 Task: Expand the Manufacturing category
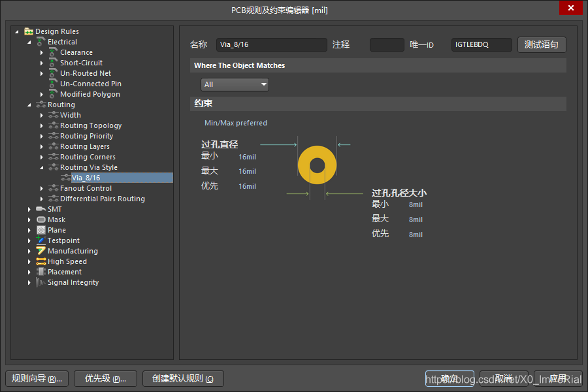29,252
